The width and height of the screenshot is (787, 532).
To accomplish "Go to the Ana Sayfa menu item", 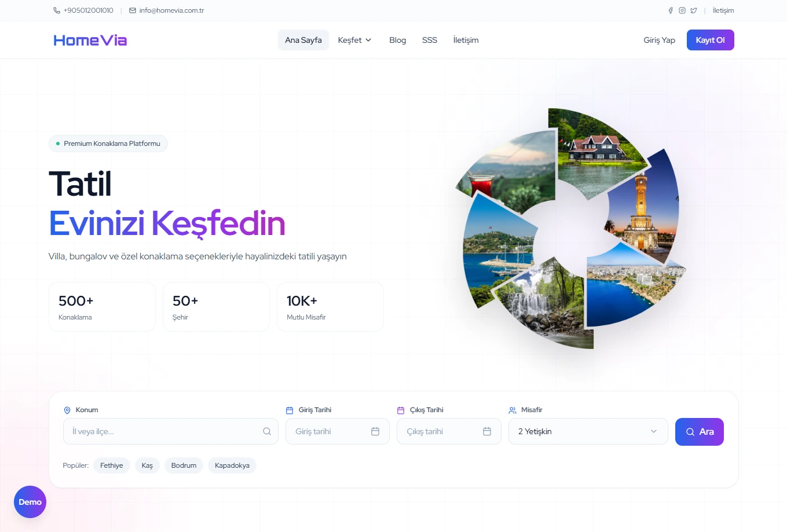I will point(303,40).
